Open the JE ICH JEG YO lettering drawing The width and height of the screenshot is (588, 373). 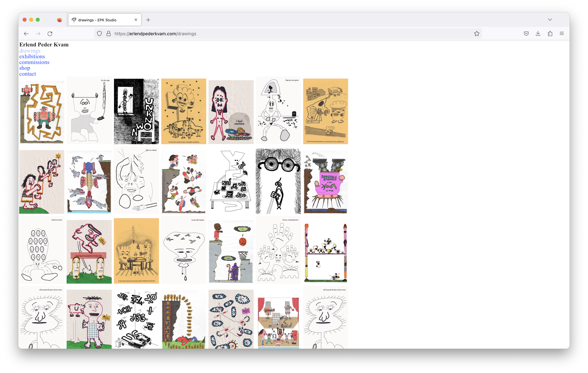[136, 319]
